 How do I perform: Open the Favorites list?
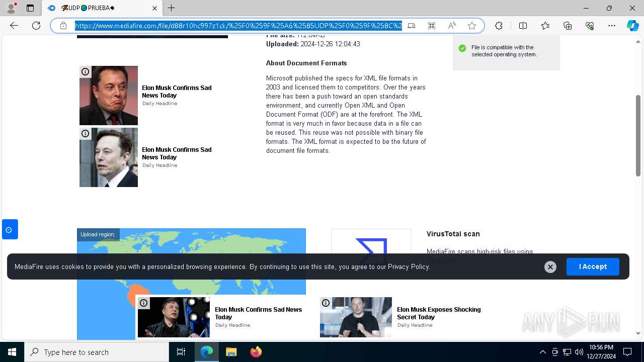pos(545,26)
